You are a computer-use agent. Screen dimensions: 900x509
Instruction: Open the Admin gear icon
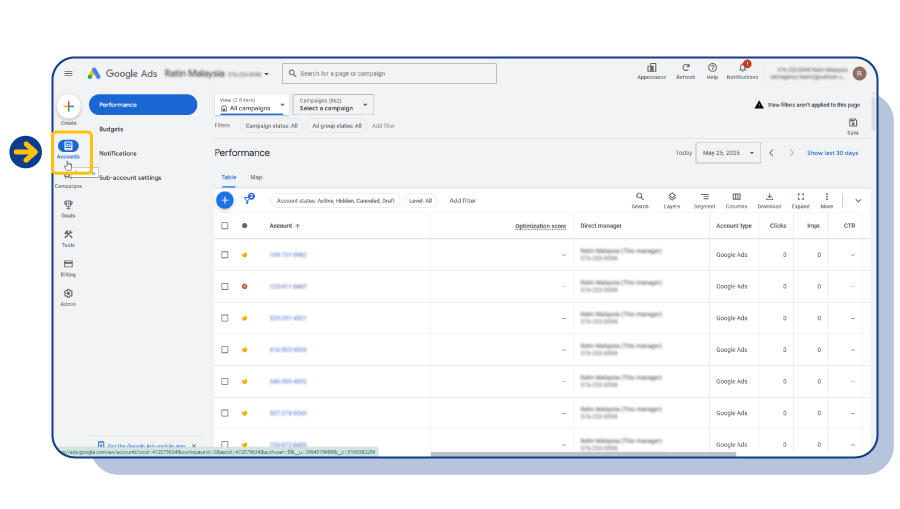[x=68, y=293]
